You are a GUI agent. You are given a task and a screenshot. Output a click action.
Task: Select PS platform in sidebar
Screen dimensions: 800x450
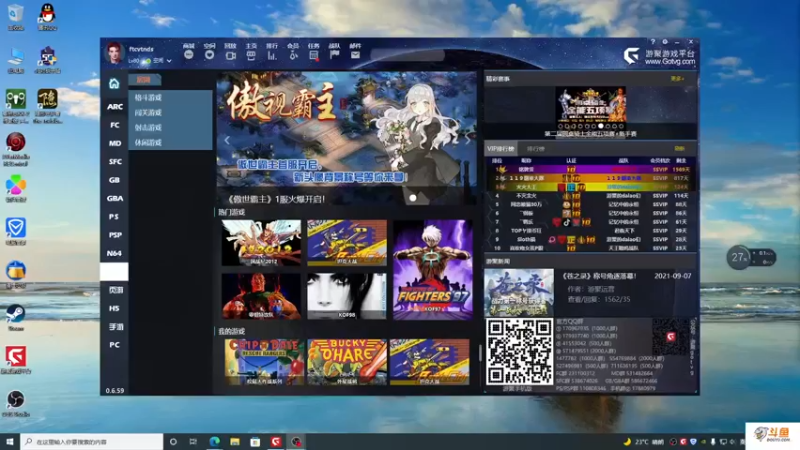(115, 217)
